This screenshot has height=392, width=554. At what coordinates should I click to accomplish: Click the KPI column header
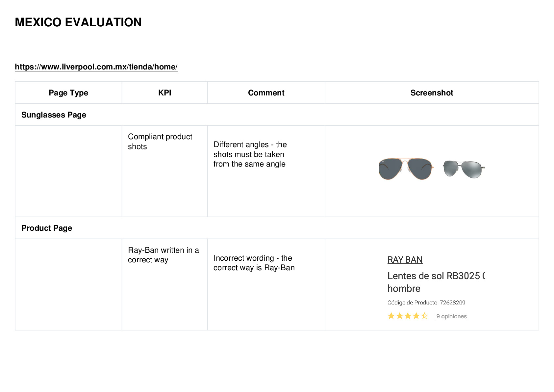coord(164,93)
